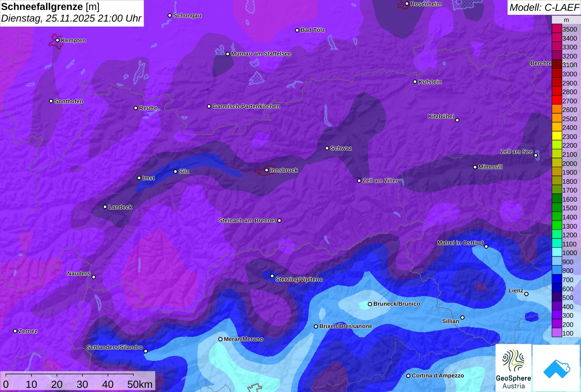Screen dimensions: 581x392
Task: Click the 800 legend value
Action: coord(568,271)
